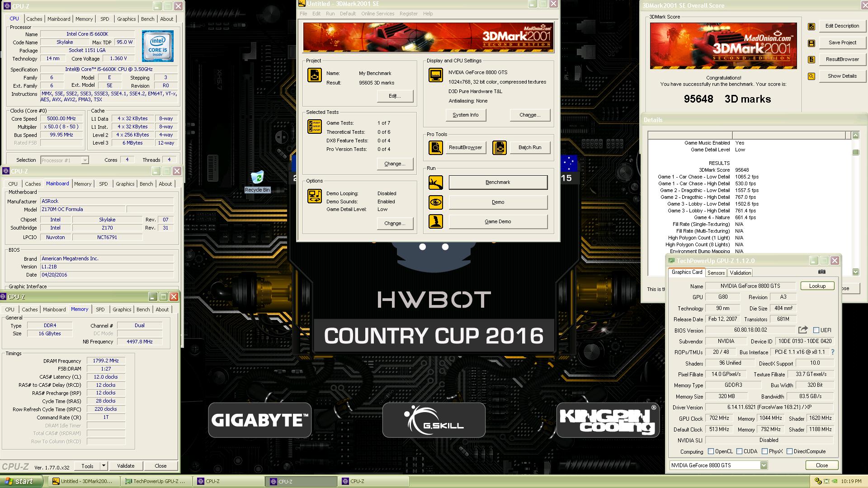Click the GPU-Z camera screenshot icon
The image size is (868, 488).
coord(822,272)
